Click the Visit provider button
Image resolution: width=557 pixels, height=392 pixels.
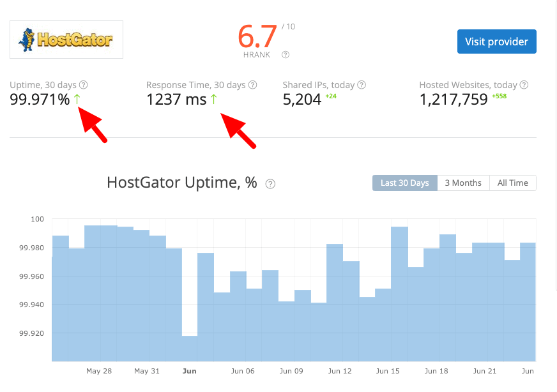[x=496, y=41]
